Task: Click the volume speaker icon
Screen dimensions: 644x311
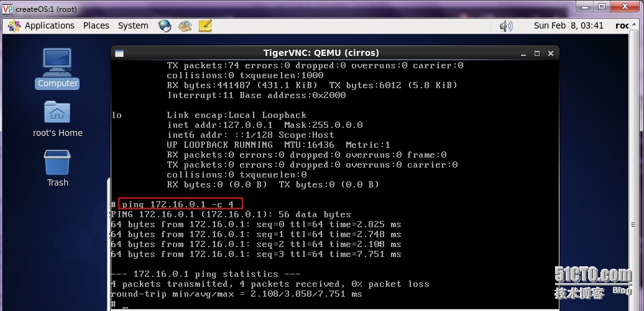Action: (505, 25)
